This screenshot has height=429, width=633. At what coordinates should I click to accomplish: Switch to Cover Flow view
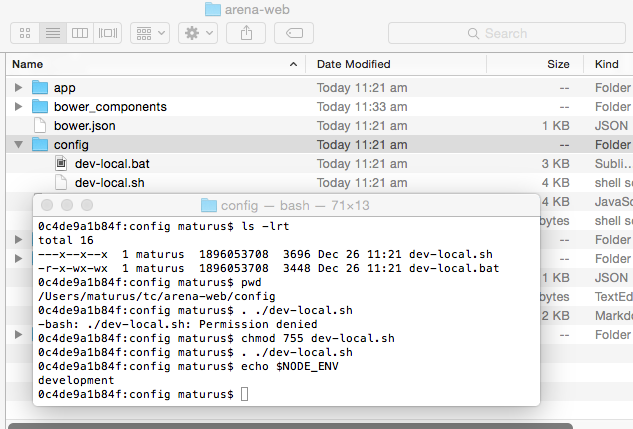tap(108, 33)
